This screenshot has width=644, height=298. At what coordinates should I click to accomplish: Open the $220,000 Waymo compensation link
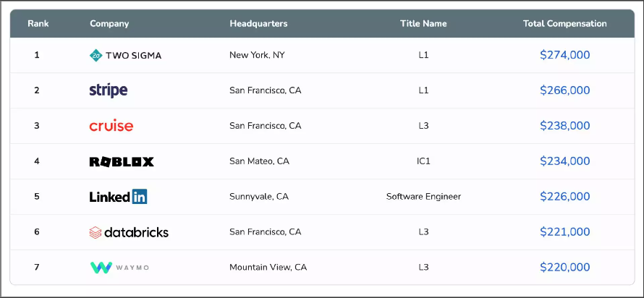pos(564,268)
